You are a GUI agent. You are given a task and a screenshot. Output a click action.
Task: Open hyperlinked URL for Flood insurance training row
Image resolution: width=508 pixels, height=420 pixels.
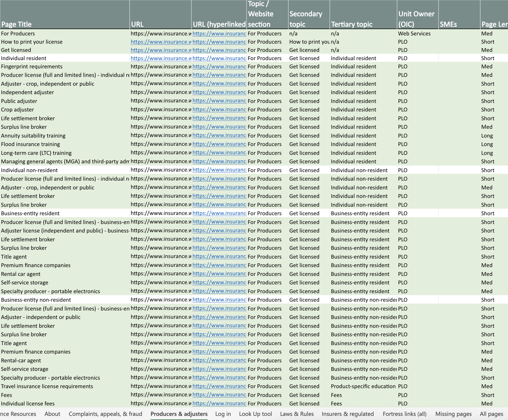tap(219, 144)
